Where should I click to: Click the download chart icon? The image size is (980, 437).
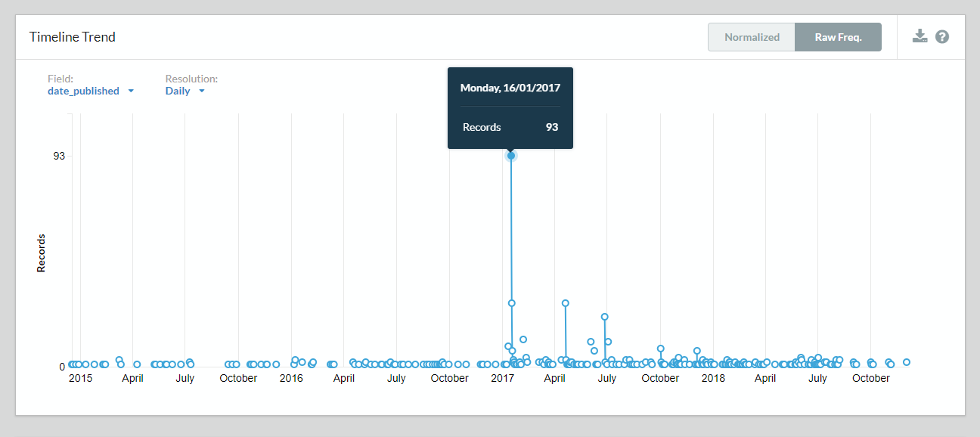click(920, 36)
